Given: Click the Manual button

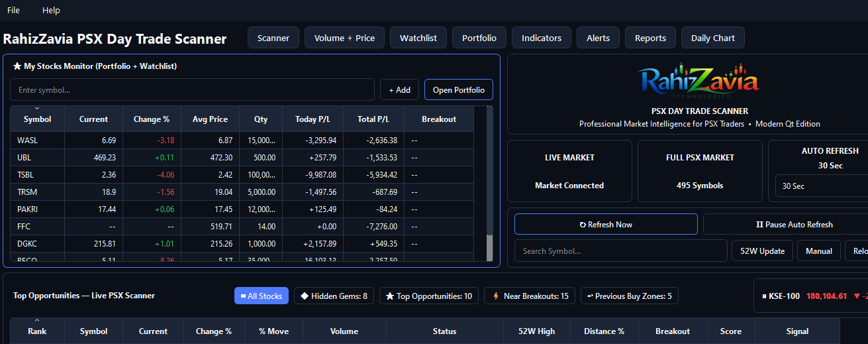Looking at the screenshot, I should tap(819, 251).
